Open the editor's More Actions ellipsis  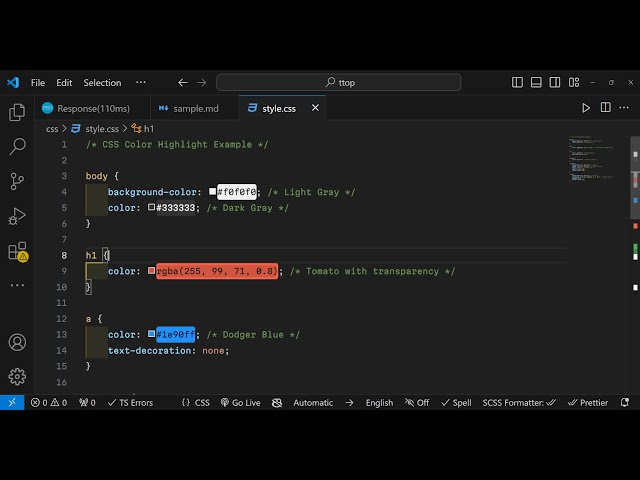(x=625, y=108)
